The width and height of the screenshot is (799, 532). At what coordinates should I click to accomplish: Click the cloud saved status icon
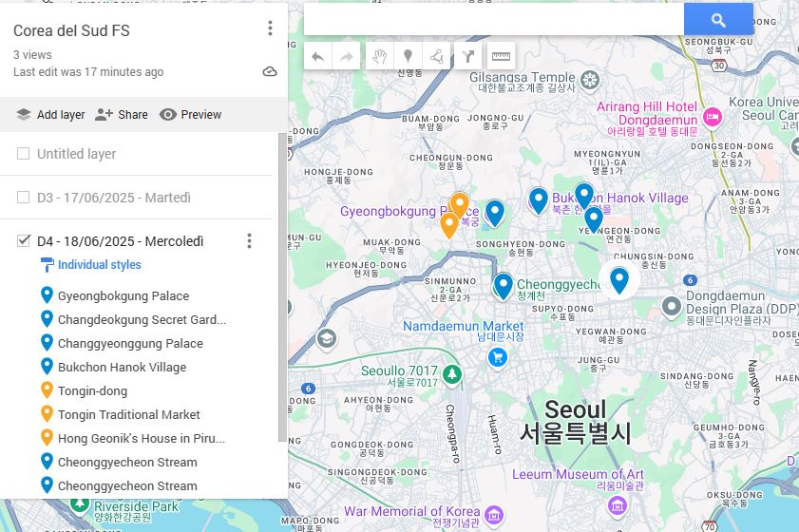click(270, 72)
